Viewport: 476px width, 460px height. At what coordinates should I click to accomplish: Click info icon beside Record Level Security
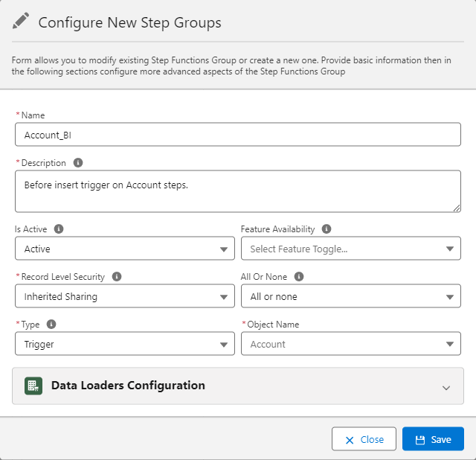pyautogui.click(x=117, y=277)
